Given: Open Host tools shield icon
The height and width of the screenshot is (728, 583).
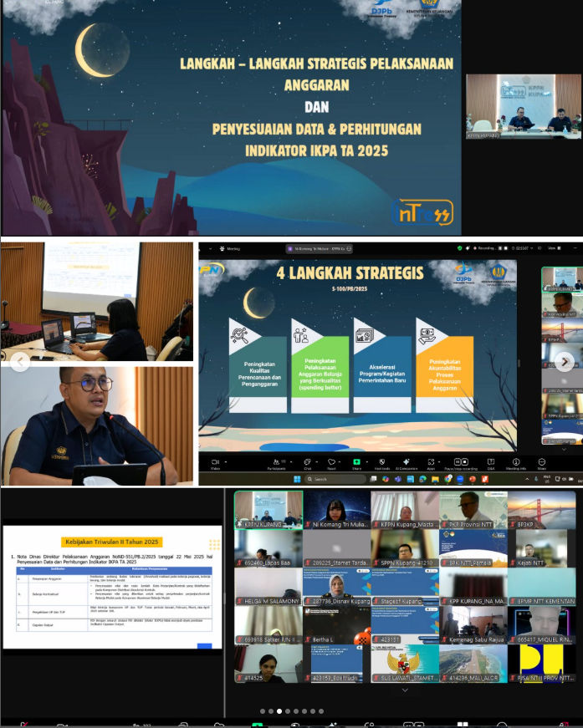Looking at the screenshot, I should [382, 462].
